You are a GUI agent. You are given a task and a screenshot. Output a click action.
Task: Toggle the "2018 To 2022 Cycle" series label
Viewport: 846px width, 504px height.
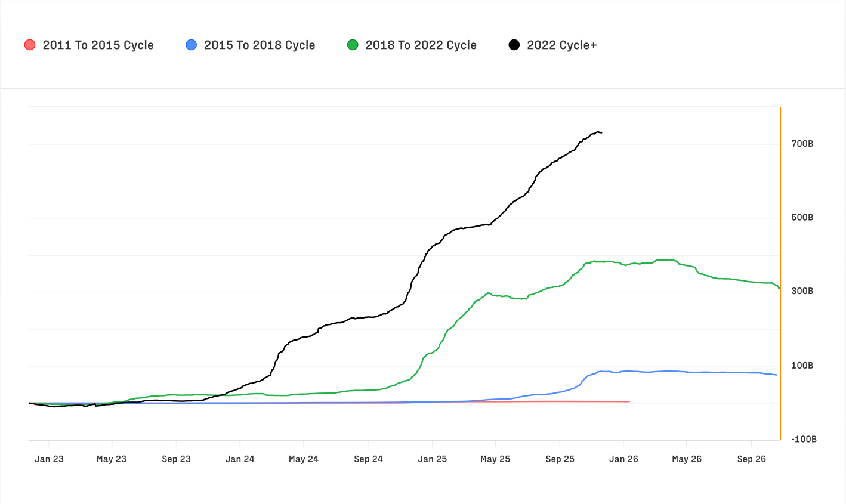click(x=421, y=45)
